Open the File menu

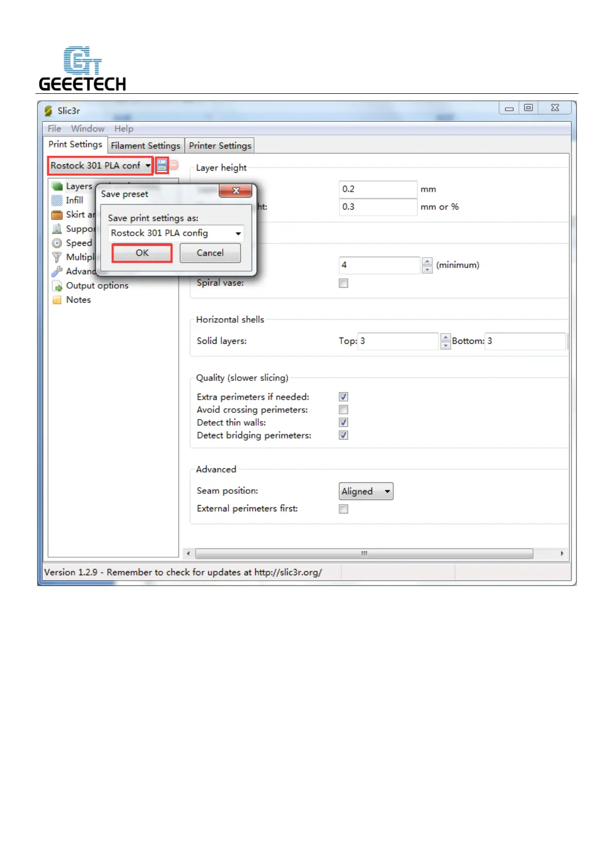(x=54, y=129)
